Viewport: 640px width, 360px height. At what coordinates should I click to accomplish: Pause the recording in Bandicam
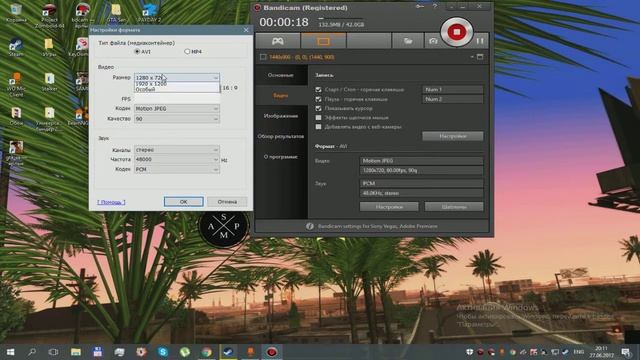click(480, 41)
